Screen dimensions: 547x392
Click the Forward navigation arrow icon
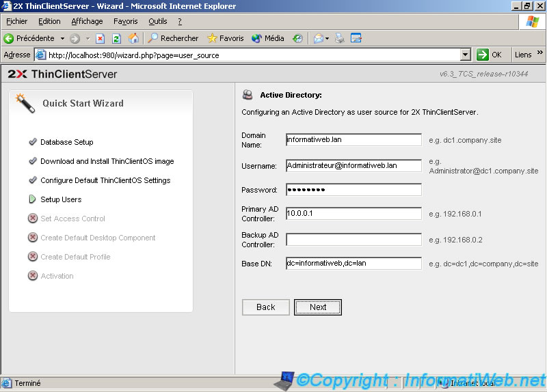tap(75, 38)
